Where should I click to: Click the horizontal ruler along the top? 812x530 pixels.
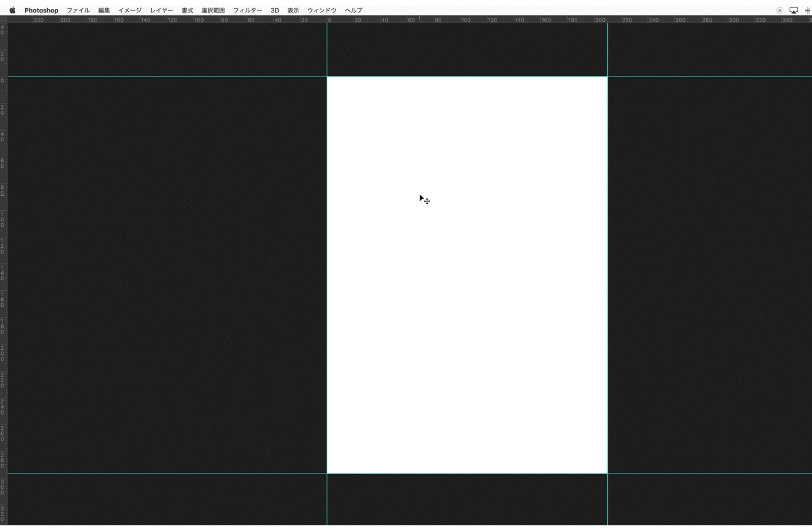pyautogui.click(x=410, y=19)
